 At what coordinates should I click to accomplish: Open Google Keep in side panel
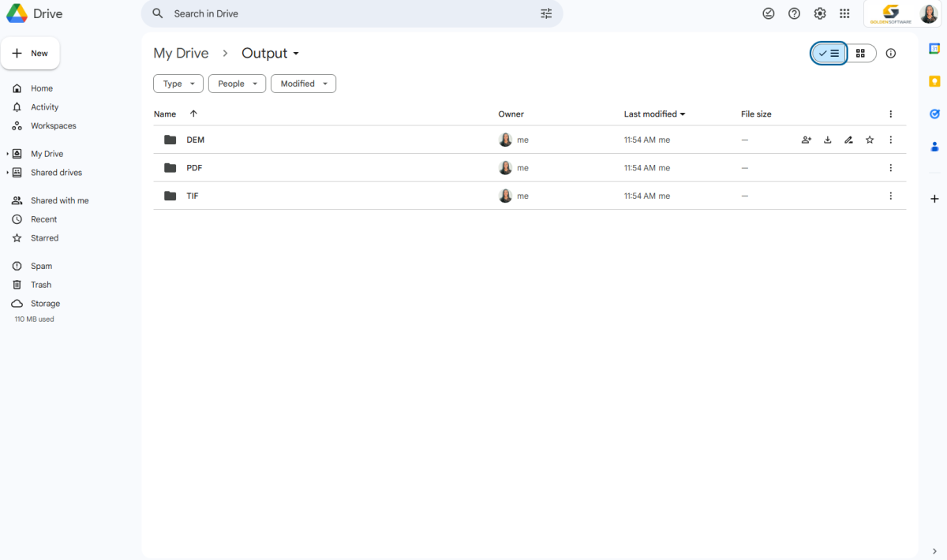pyautogui.click(x=934, y=81)
